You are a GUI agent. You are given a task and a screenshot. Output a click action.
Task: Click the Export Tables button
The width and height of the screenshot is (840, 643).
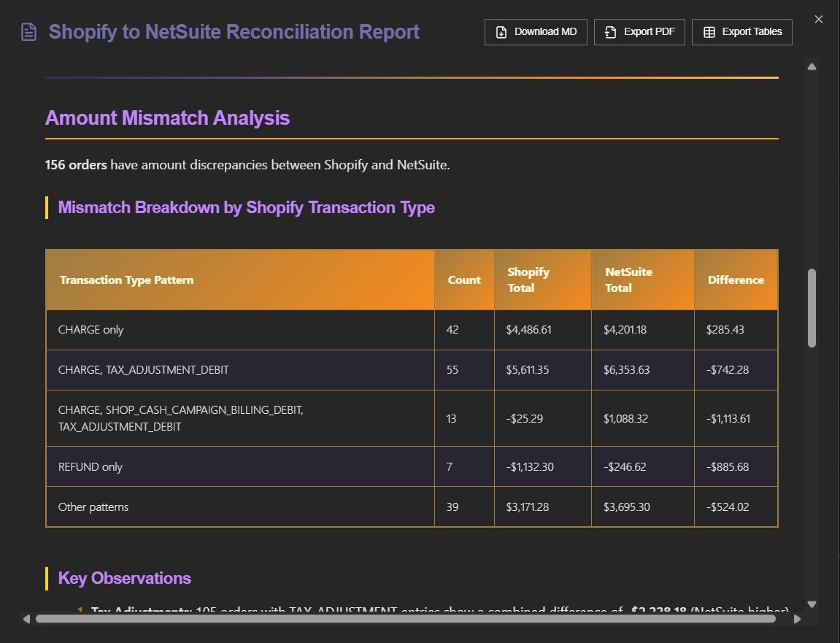coord(741,32)
